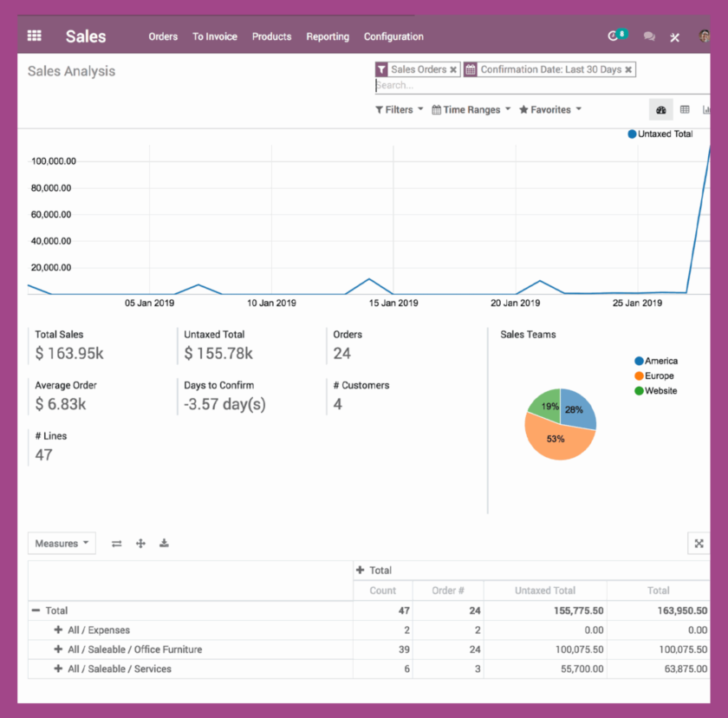The height and width of the screenshot is (718, 728).
Task: Open the Discuss messages icon
Action: [x=648, y=36]
